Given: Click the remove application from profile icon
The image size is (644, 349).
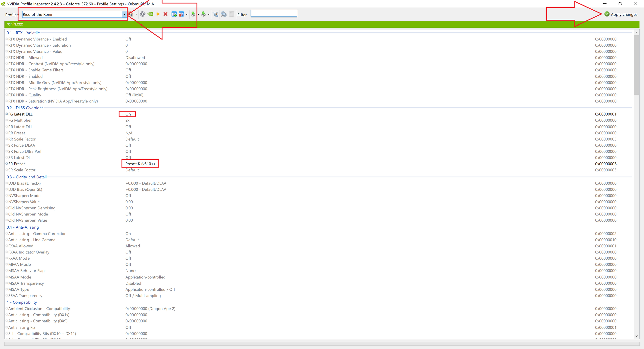Looking at the screenshot, I should tap(181, 14).
